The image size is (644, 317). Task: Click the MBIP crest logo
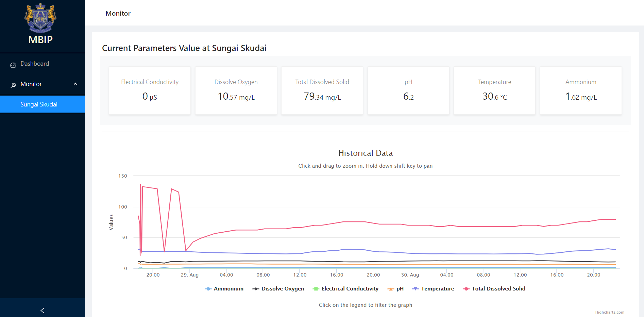click(40, 18)
